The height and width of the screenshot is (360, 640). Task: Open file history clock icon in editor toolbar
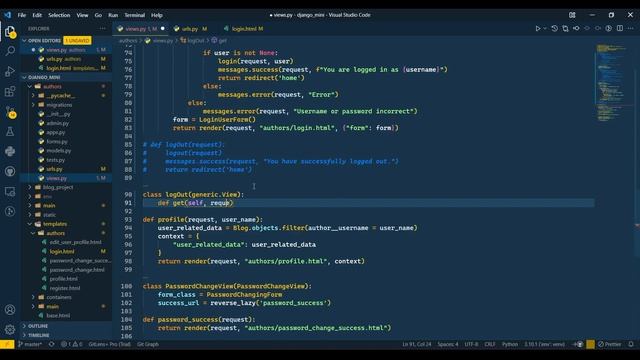pos(554,29)
